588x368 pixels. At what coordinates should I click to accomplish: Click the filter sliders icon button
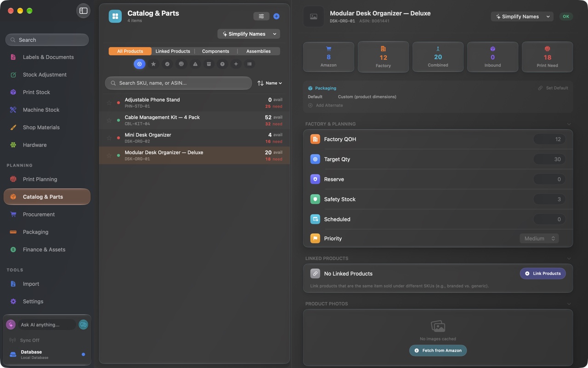(261, 16)
